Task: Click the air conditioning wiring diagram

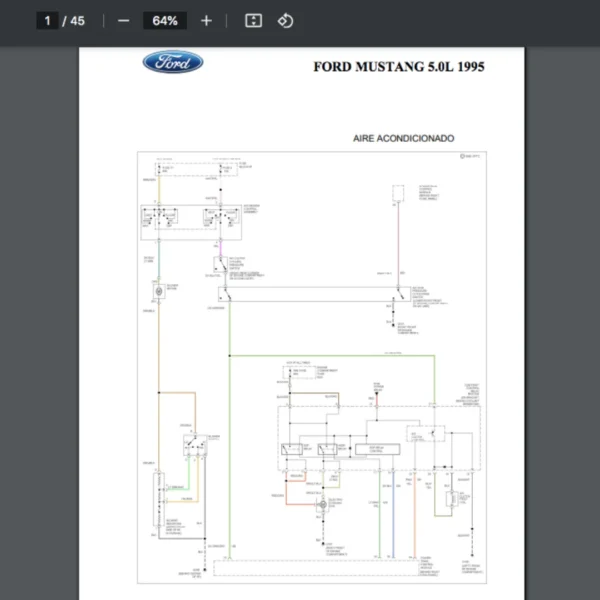Action: click(x=312, y=367)
